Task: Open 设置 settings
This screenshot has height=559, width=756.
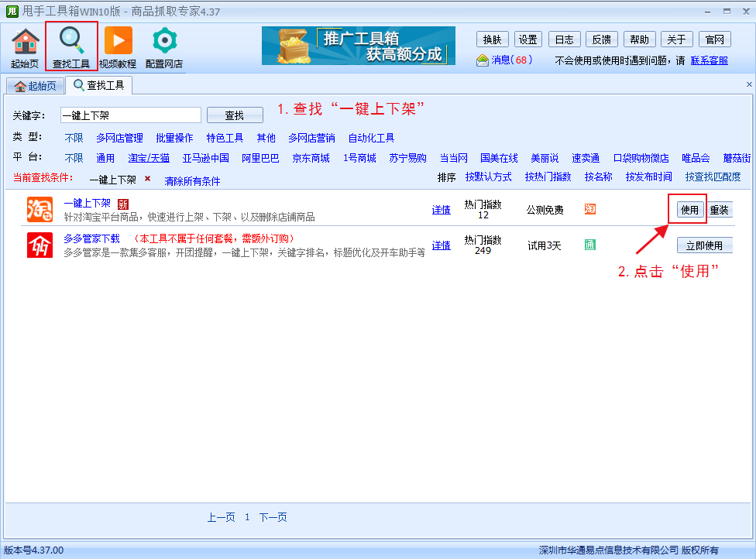Action: coord(528,39)
